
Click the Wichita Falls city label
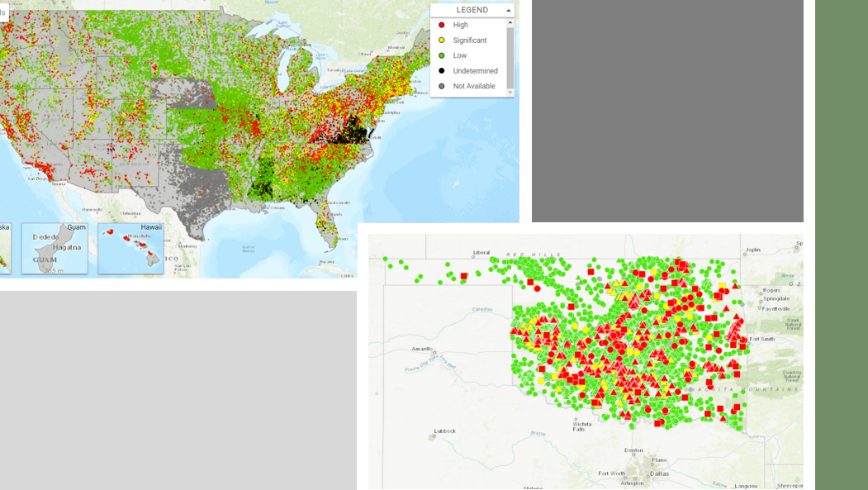pos(582,426)
